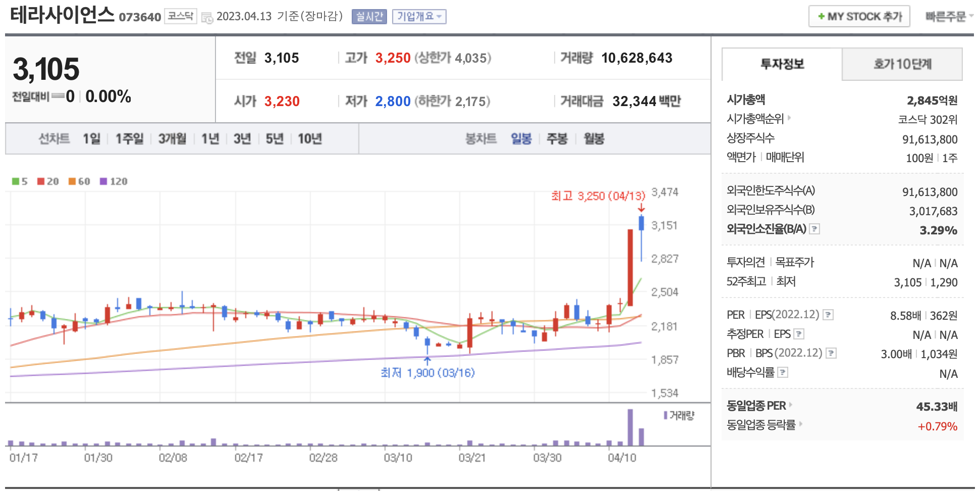Image resolution: width=980 pixels, height=491 pixels.
Task: Click the 실시간 button
Action: point(369,17)
